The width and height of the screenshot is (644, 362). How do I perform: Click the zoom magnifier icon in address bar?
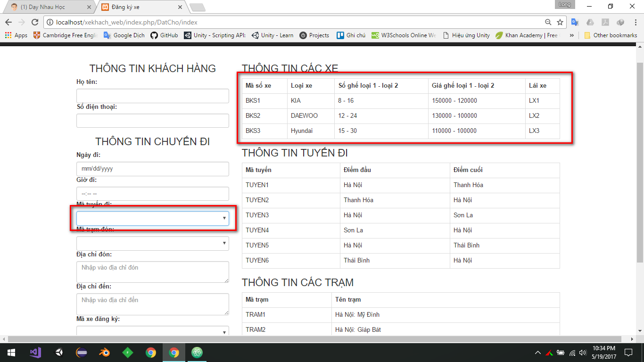pos(548,22)
